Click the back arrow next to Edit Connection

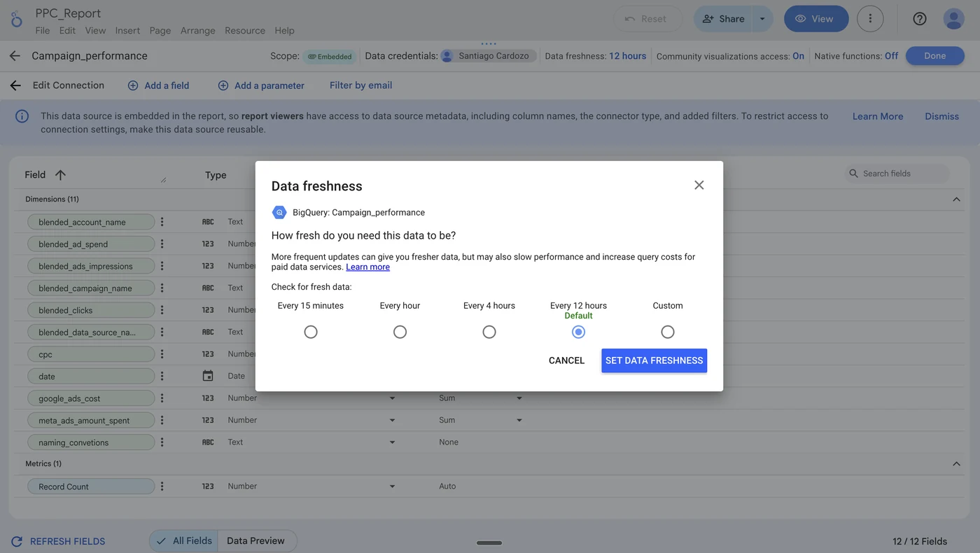(x=15, y=85)
